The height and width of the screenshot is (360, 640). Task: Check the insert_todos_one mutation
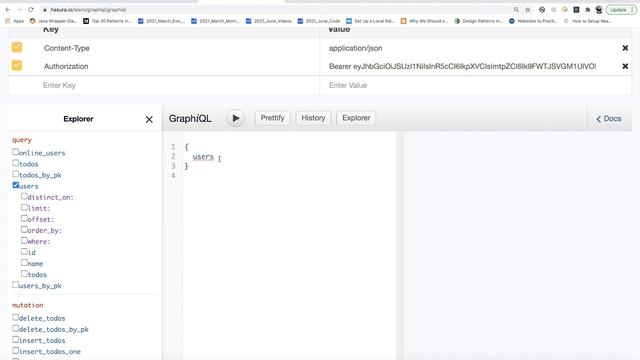point(16,350)
